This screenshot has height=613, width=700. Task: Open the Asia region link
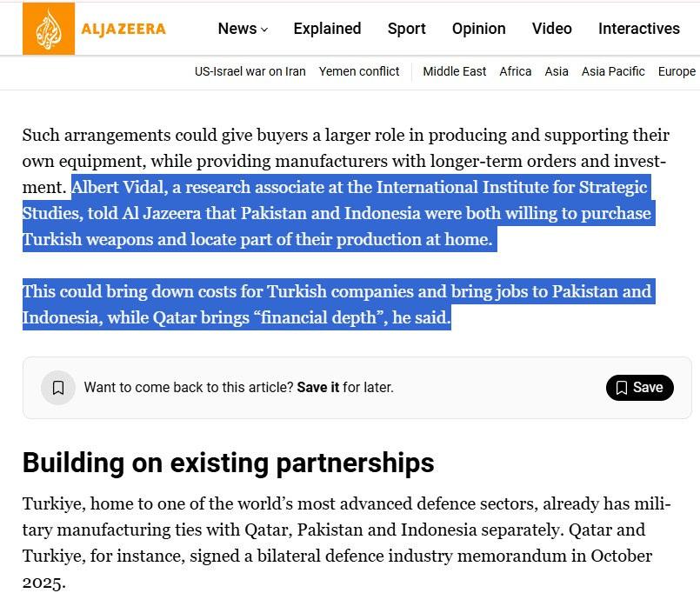tap(557, 71)
